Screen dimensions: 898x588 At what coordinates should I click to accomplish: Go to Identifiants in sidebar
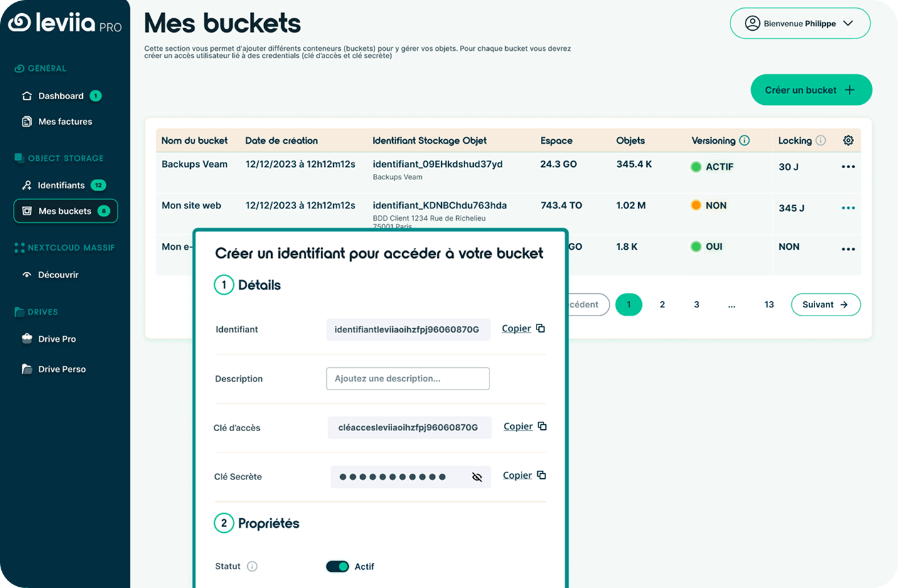(x=61, y=185)
